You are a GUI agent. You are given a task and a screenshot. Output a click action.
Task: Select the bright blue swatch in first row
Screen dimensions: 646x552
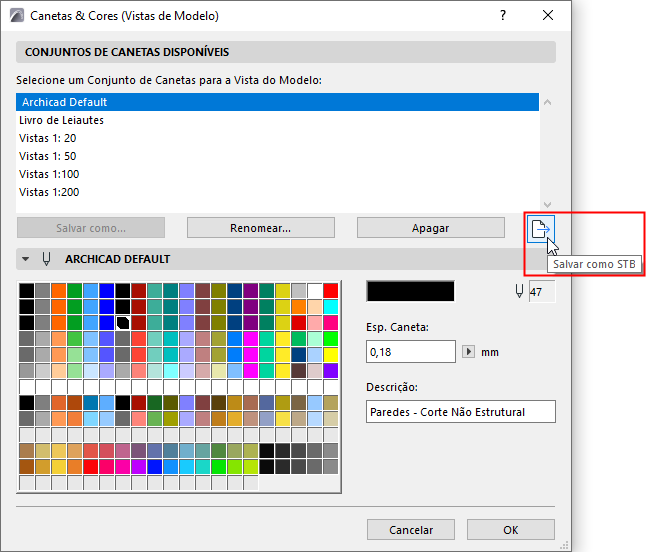107,291
